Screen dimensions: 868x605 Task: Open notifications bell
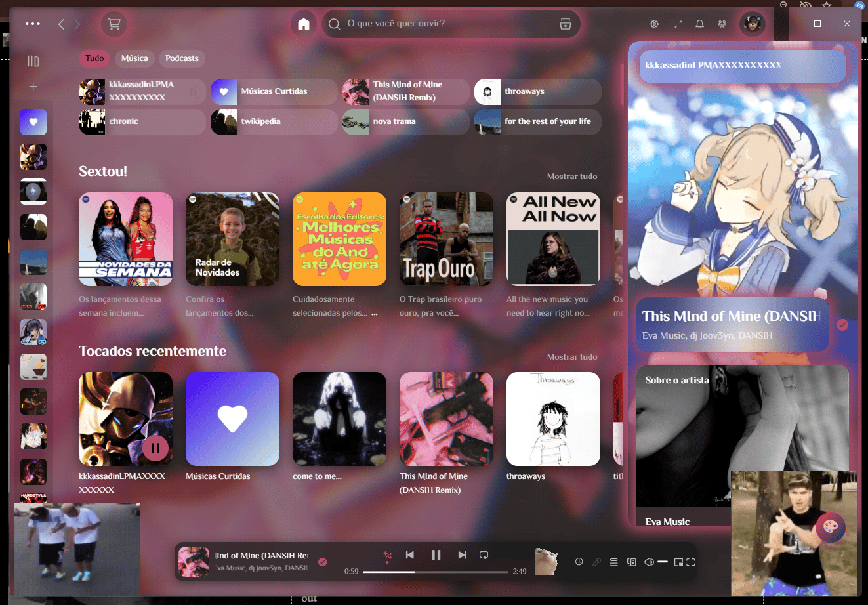(700, 24)
